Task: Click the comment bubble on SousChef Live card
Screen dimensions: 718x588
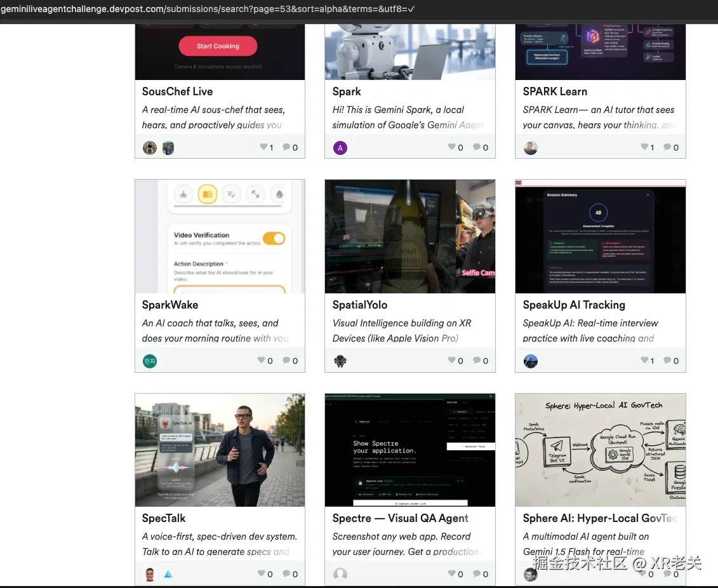Action: pos(287,147)
